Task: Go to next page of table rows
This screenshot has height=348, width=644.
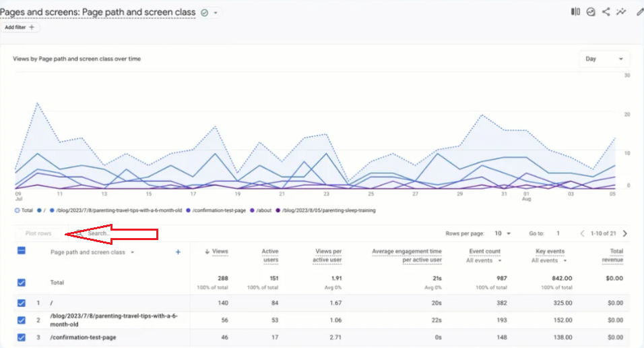Action: coord(625,233)
